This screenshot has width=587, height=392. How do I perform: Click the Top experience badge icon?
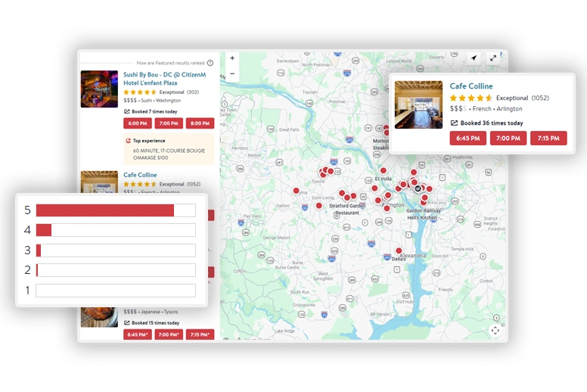[127, 141]
